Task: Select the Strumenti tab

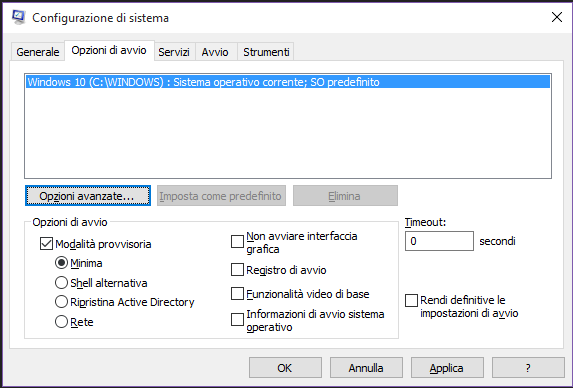Action: (x=266, y=52)
